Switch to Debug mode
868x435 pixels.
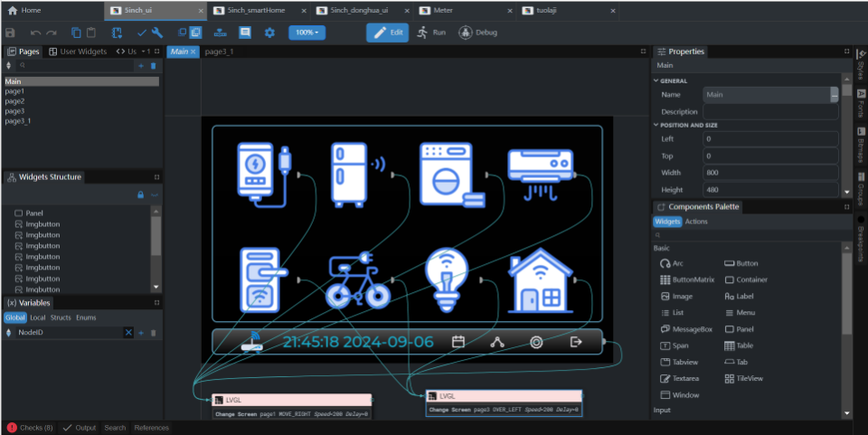coord(477,33)
